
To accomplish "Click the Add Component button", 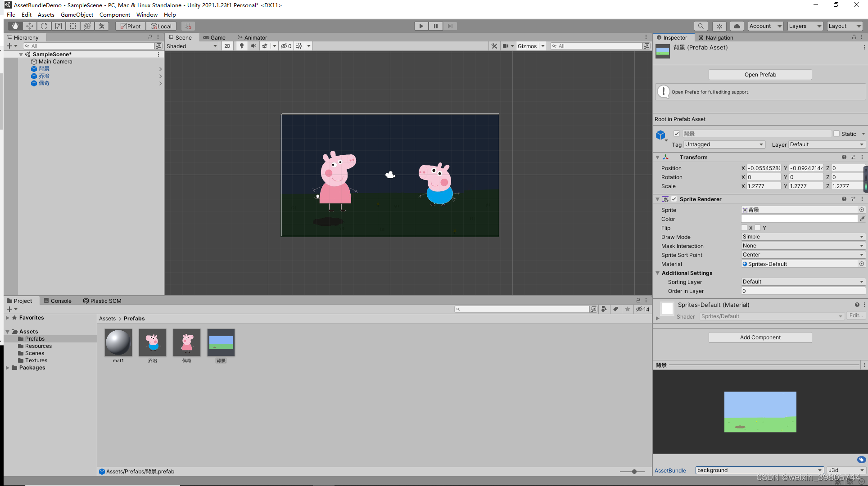I will pos(760,337).
